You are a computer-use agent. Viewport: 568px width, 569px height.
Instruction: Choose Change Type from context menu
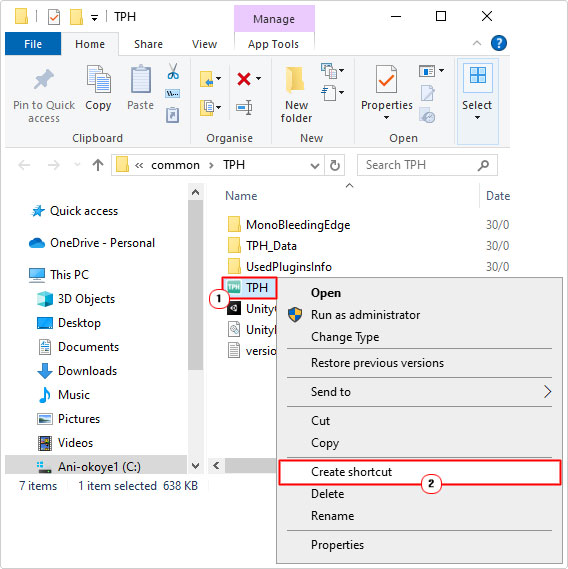point(420,337)
